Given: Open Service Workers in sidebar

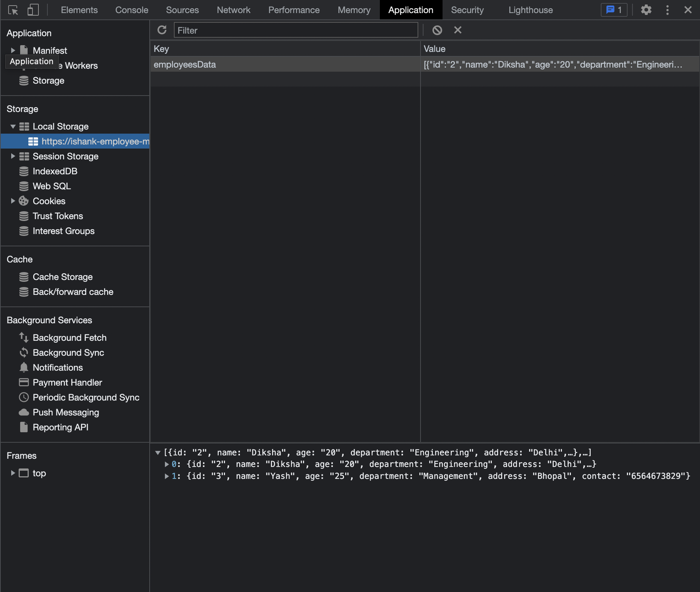Looking at the screenshot, I should click(81, 66).
